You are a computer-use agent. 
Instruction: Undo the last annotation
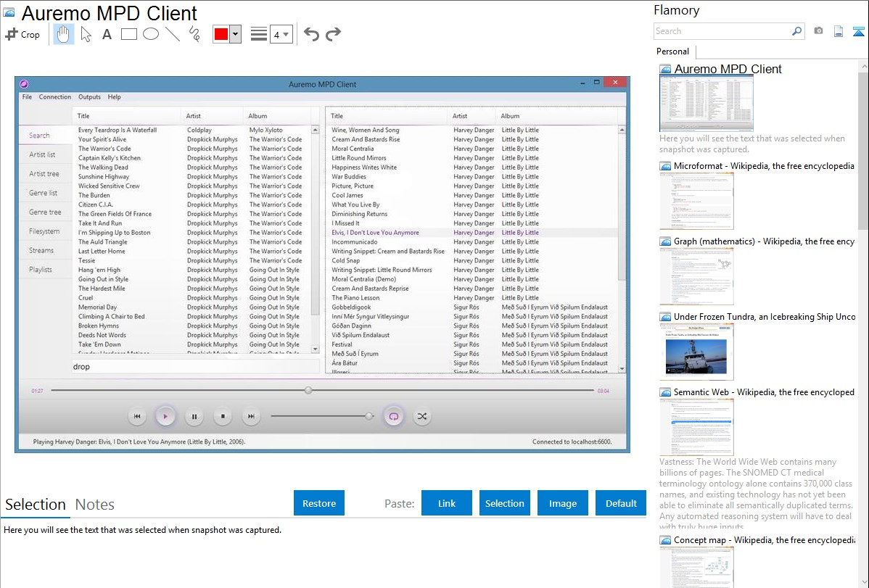click(311, 34)
